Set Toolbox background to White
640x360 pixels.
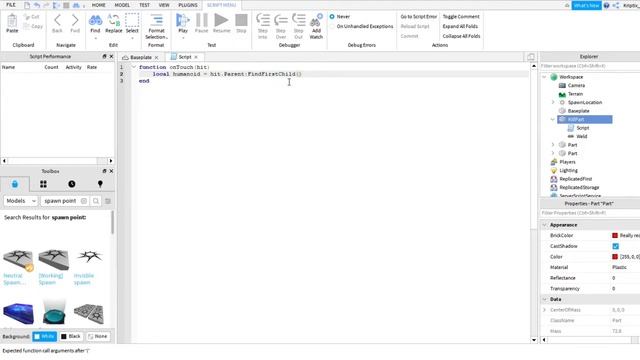(x=44, y=336)
